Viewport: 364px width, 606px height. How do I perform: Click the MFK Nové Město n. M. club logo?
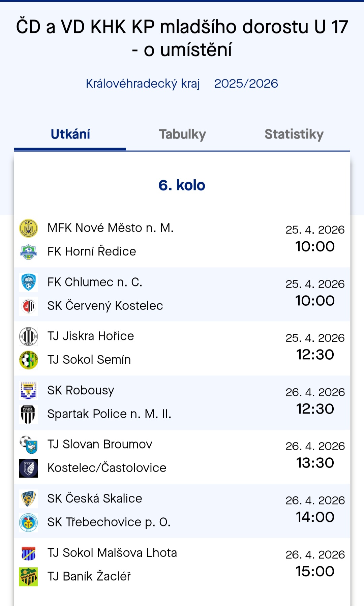click(x=28, y=228)
